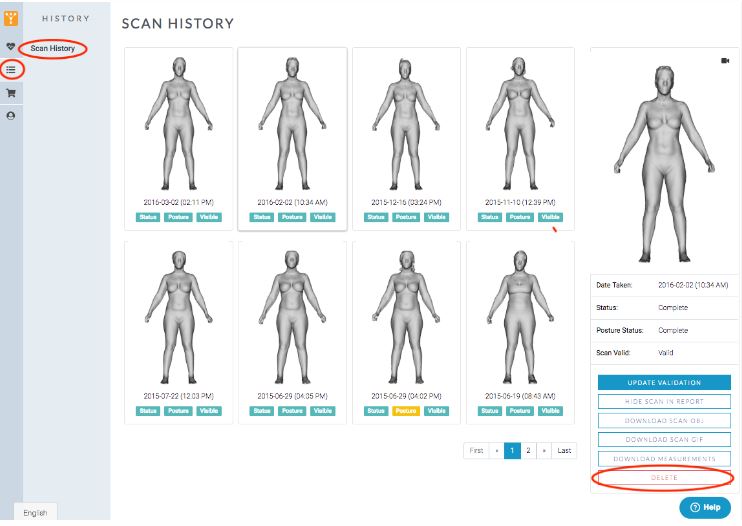Open the user account profile icon
Viewport: 742px width, 526px height.
(11, 116)
